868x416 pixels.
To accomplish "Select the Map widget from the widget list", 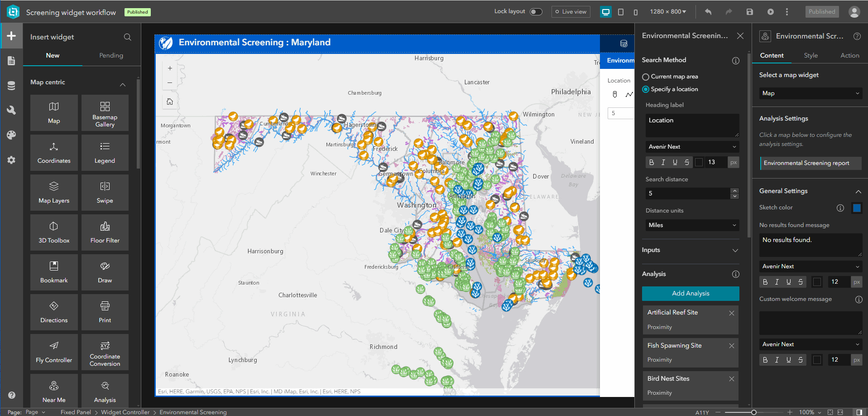I will click(54, 112).
